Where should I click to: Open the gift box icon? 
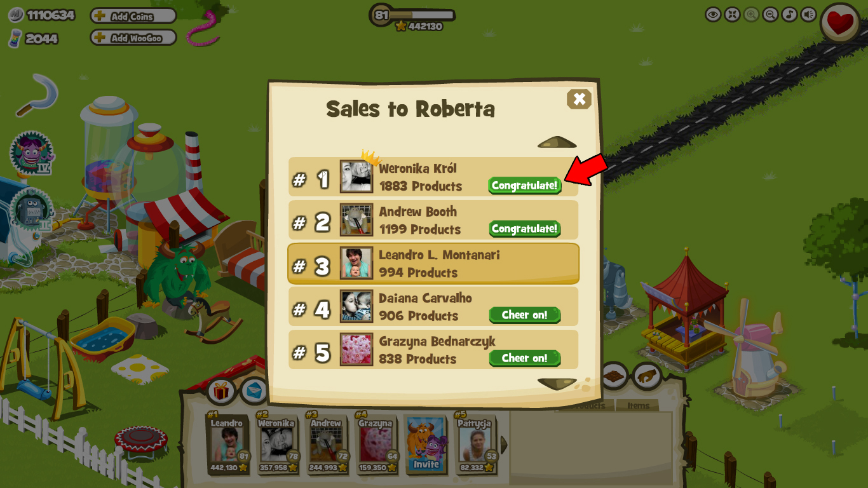tap(221, 391)
